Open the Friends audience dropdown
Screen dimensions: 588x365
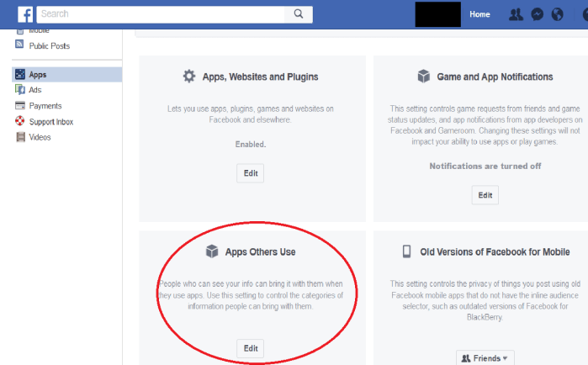point(485,358)
